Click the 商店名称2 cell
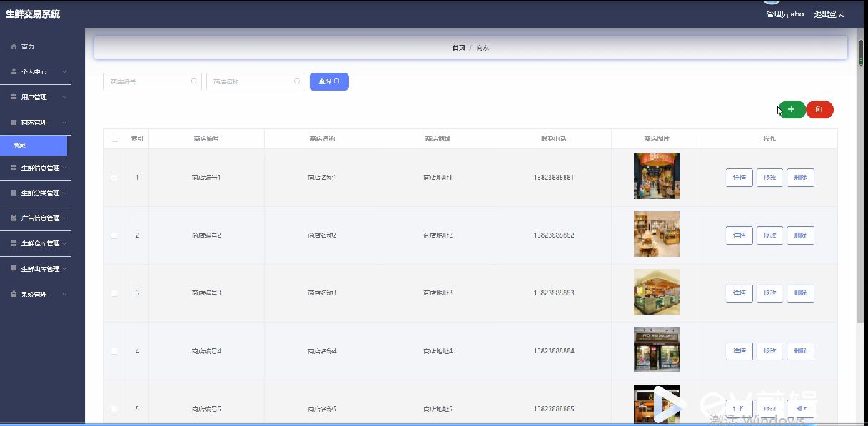Image resolution: width=868 pixels, height=426 pixels. click(322, 235)
